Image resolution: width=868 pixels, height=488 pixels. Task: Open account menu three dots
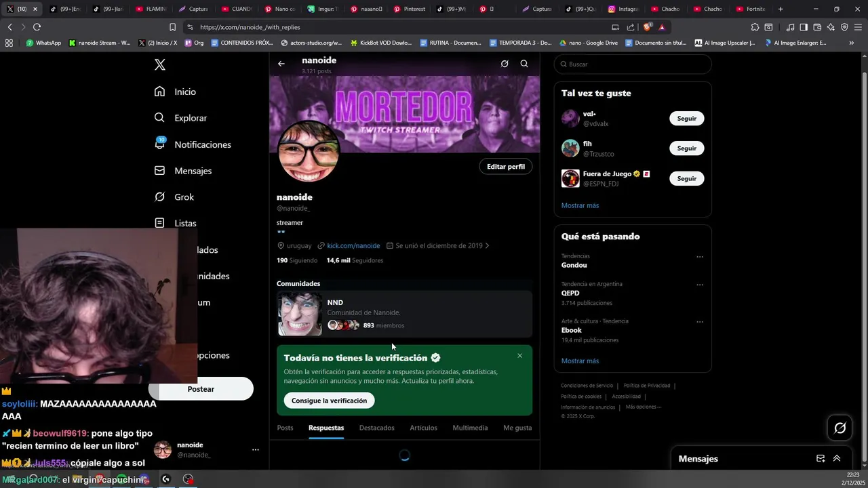coord(256,450)
